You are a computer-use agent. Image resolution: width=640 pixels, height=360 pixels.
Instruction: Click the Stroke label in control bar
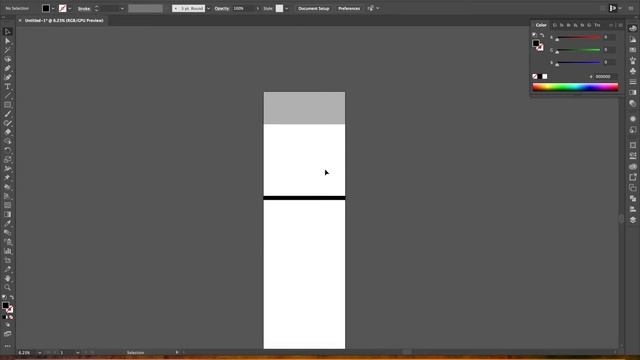[84, 9]
